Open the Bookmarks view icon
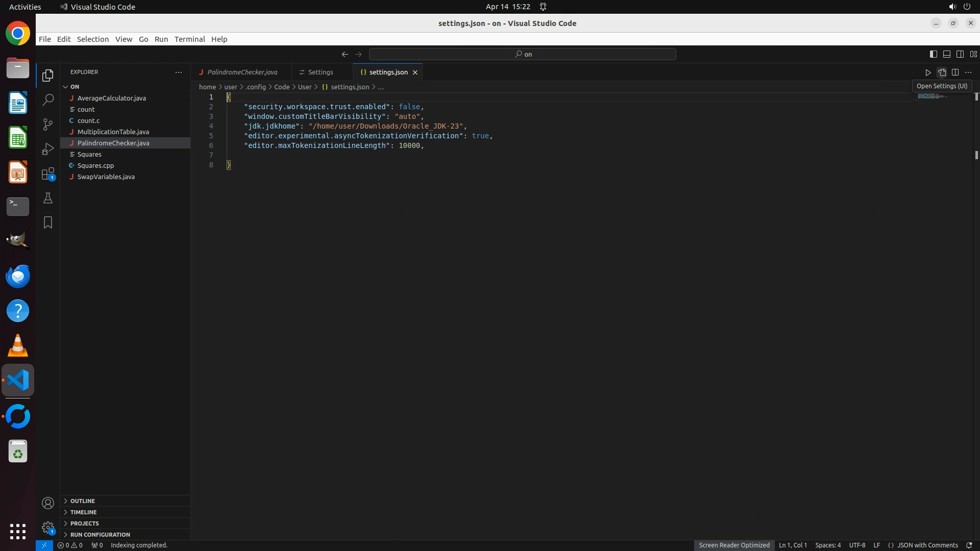Screen dimensions: 980x551 coord(48,222)
